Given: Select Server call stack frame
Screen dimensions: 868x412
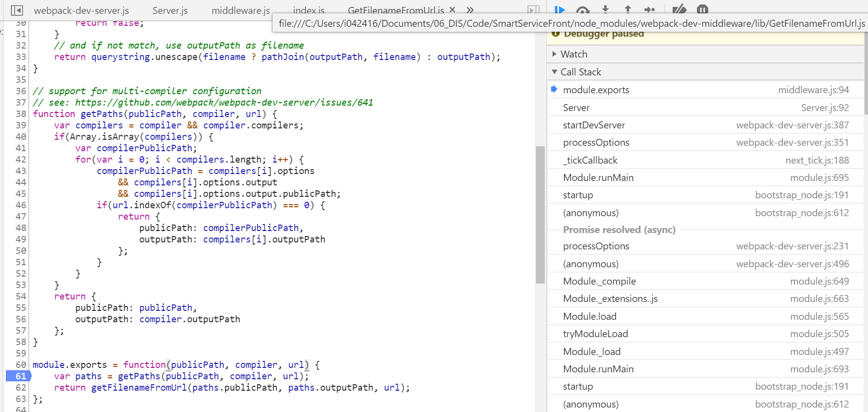Looking at the screenshot, I should tap(705, 108).
